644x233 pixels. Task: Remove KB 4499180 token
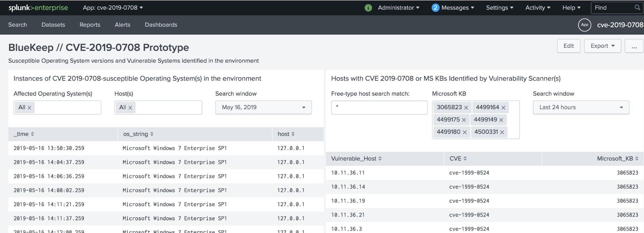[465, 132]
